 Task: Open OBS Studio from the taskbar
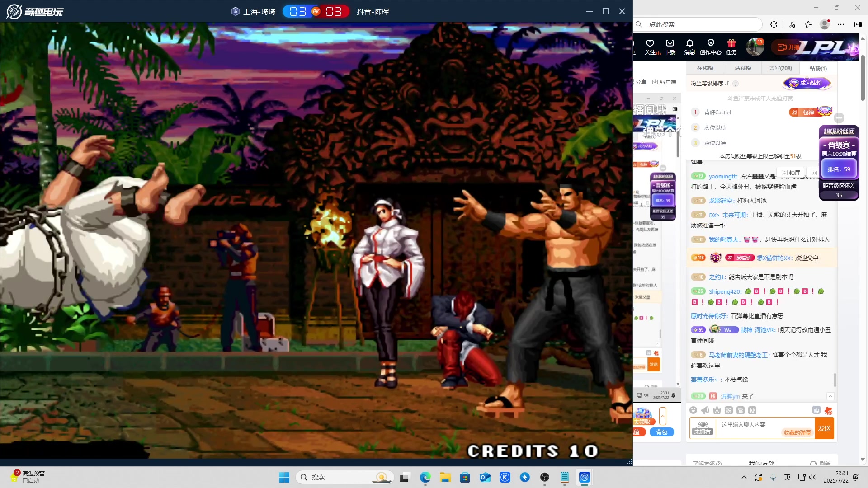(545, 477)
